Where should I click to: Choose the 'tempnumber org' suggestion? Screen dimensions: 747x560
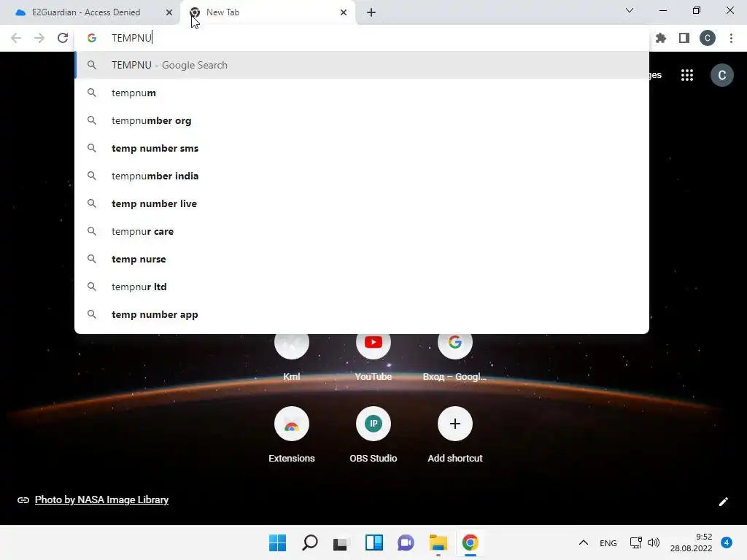tap(362, 120)
